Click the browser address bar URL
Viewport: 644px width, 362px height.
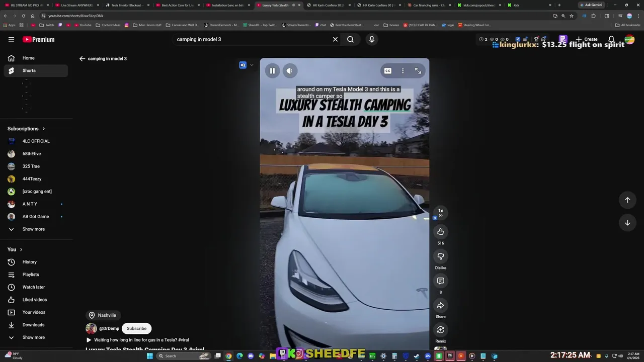[x=75, y=16]
